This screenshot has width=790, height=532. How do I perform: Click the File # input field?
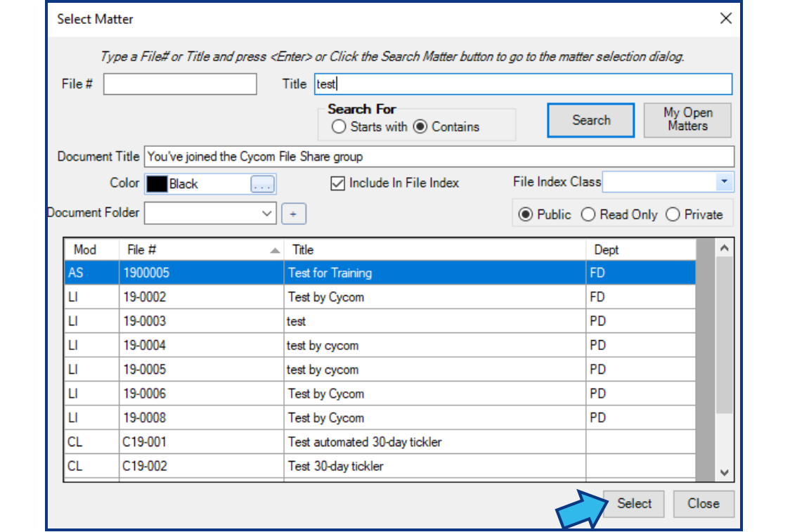(x=180, y=84)
